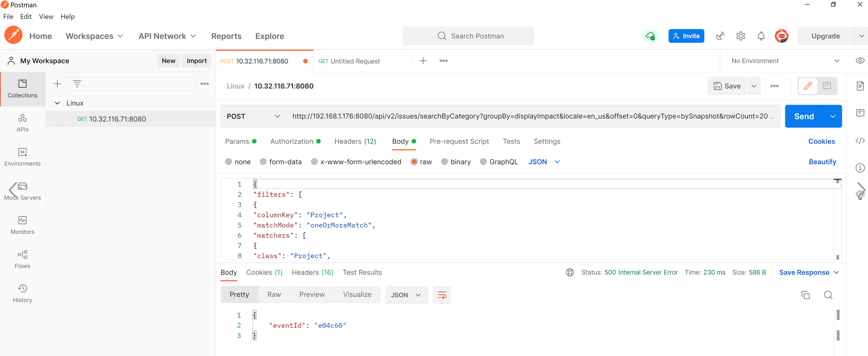Open APIs sidebar panel
Image resolution: width=868 pixels, height=356 pixels.
pyautogui.click(x=22, y=123)
